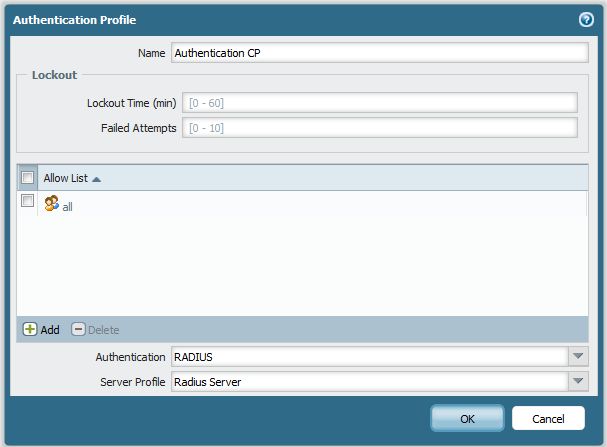Click OK to save the profile

click(x=467, y=418)
